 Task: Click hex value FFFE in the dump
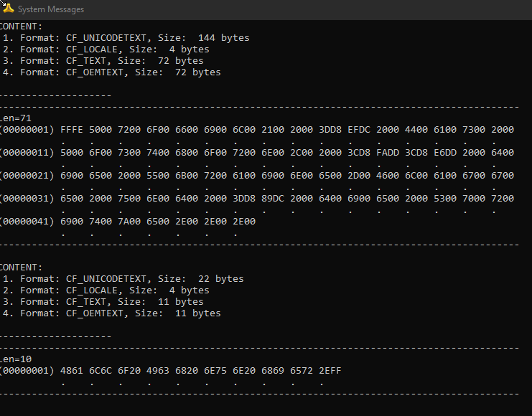pos(72,130)
